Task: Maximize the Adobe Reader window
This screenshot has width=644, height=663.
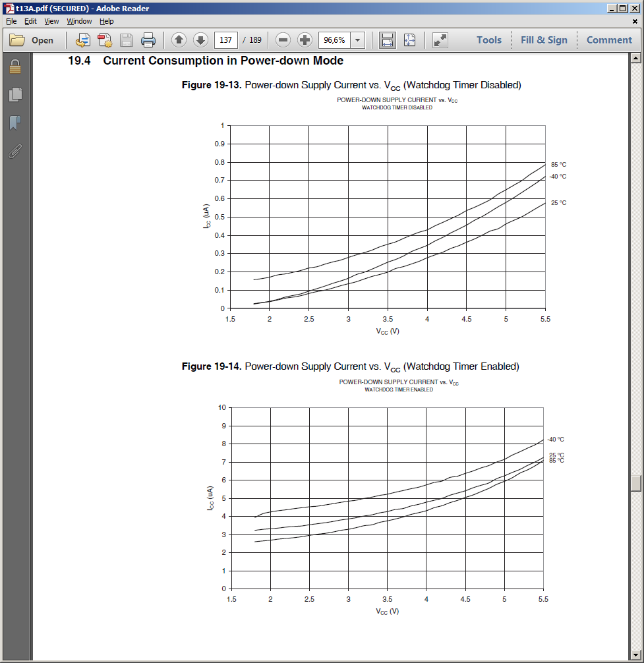Action: click(624, 8)
